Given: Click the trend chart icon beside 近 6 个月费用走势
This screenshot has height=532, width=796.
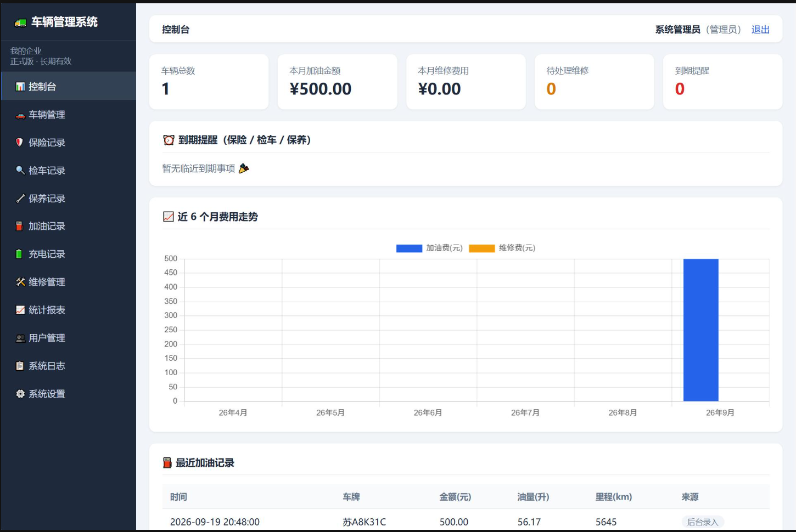Looking at the screenshot, I should tap(169, 217).
